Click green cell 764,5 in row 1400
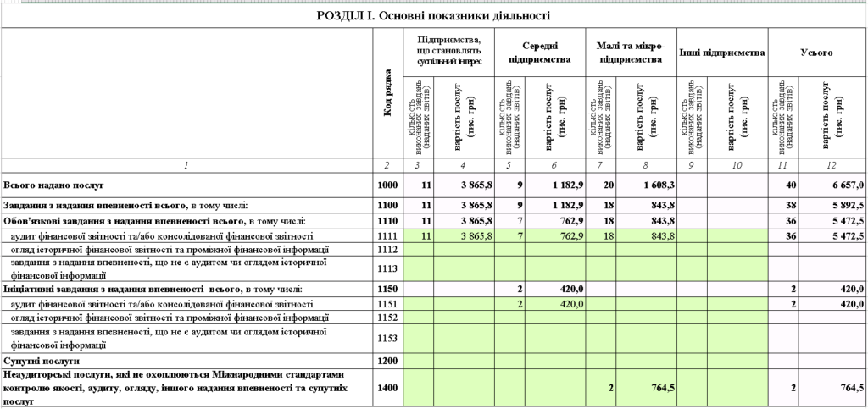Screen dimensions: 868x409 (647, 388)
